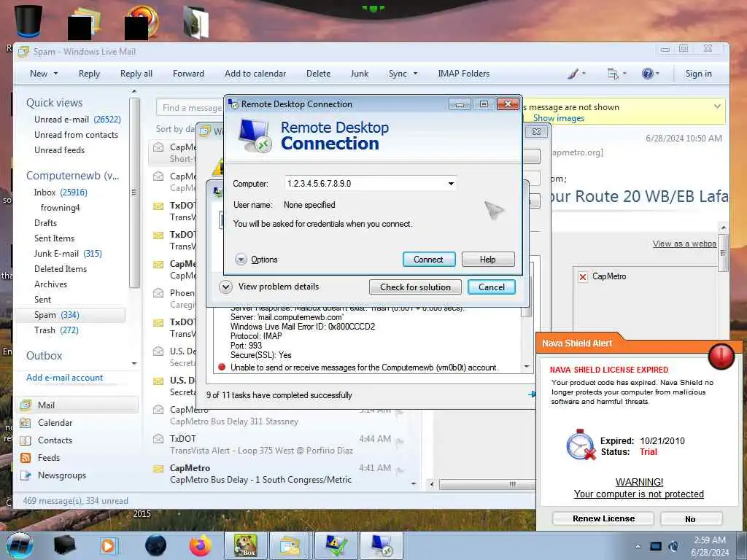Flag the 4:41 AM CapMetro message
The width and height of the screenshot is (747, 560).
pos(399,471)
